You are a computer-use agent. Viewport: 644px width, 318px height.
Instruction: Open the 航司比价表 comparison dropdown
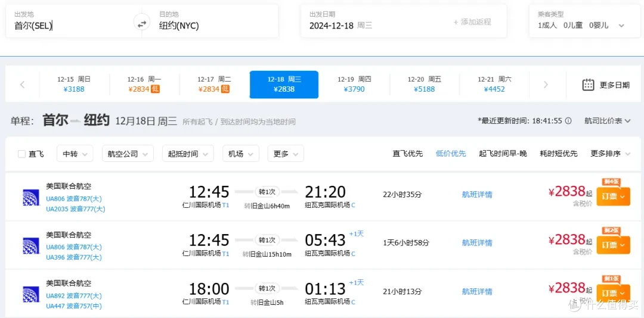[607, 121]
